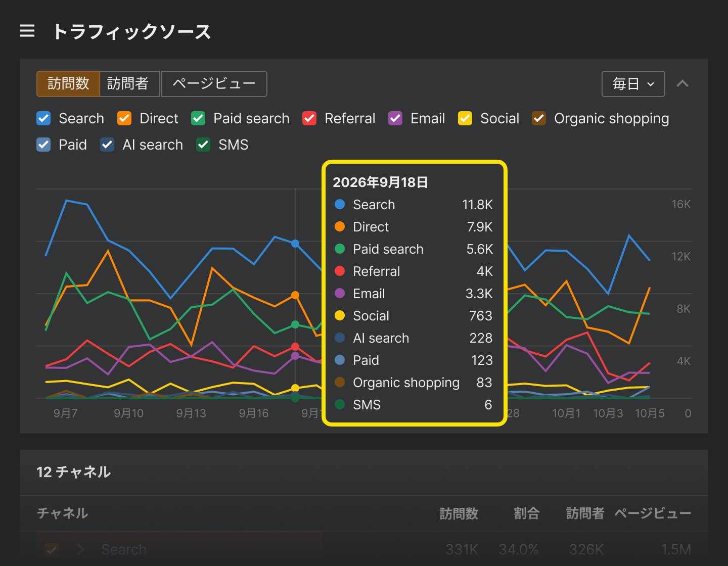
Task: Click the Search value 11.8K in tooltip
Action: (477, 205)
